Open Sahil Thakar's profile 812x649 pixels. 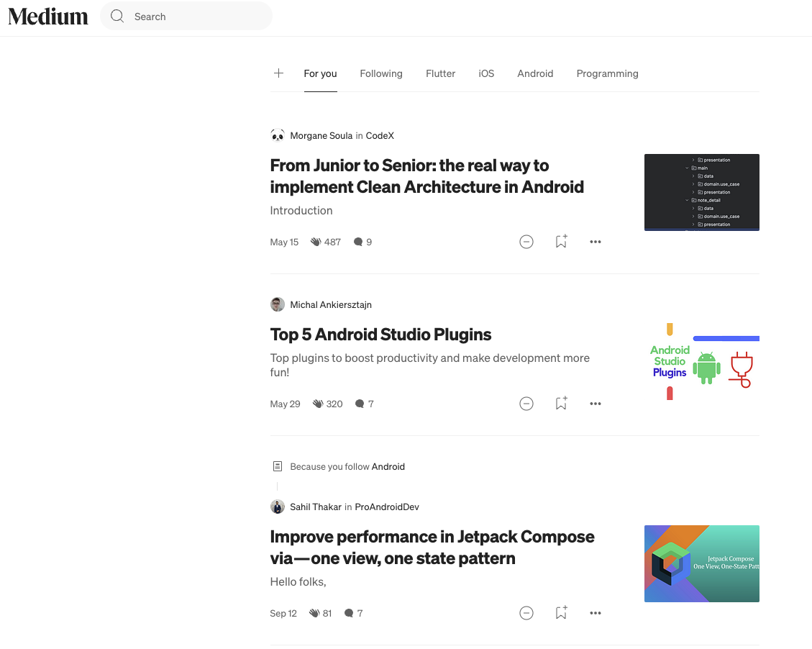coord(316,507)
